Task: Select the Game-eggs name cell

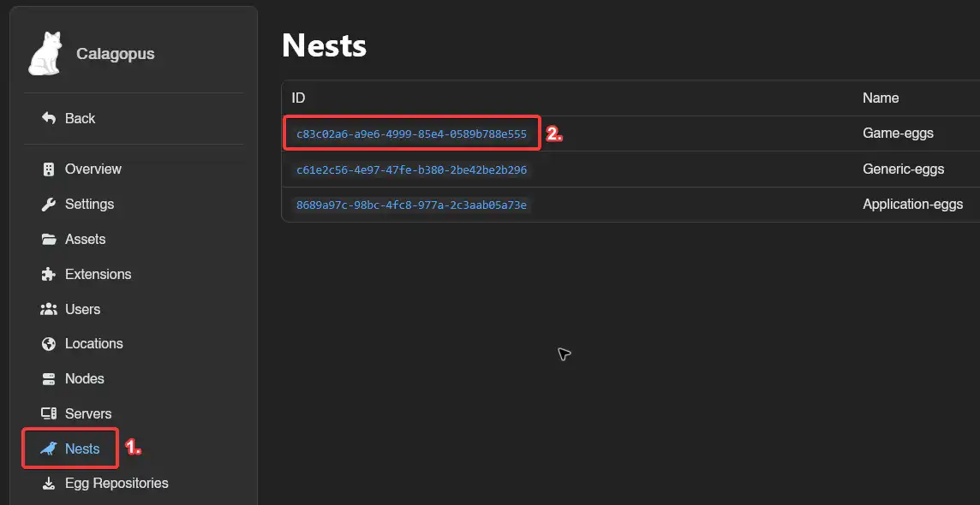Action: [x=898, y=134]
